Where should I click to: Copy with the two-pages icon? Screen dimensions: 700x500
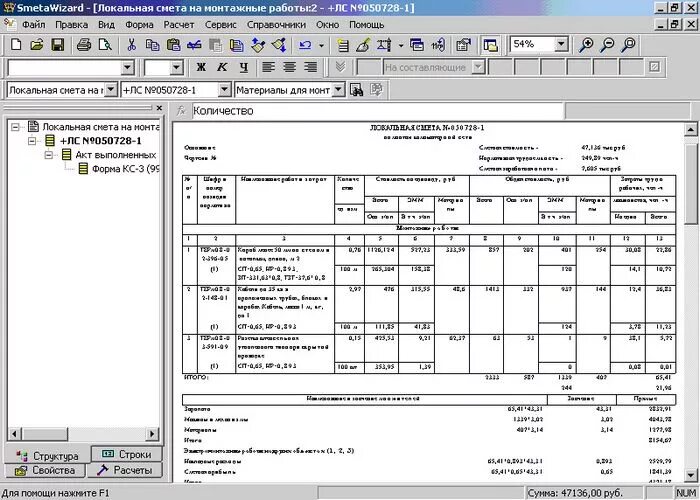tap(152, 45)
